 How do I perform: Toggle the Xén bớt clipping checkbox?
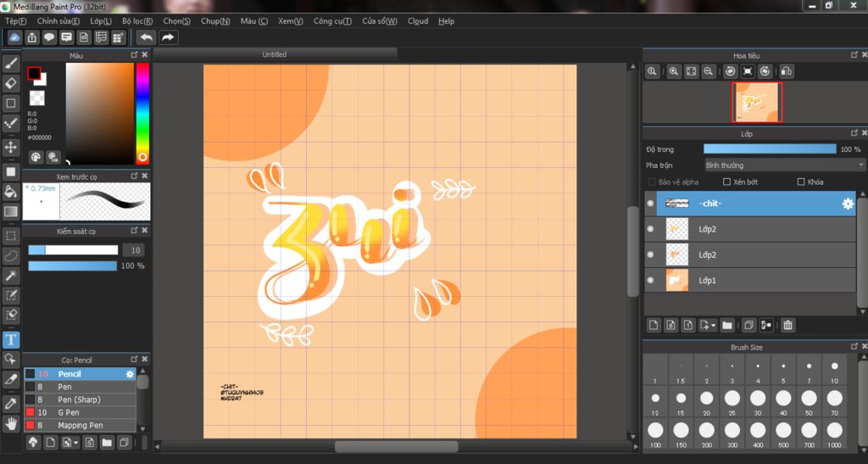(x=726, y=182)
